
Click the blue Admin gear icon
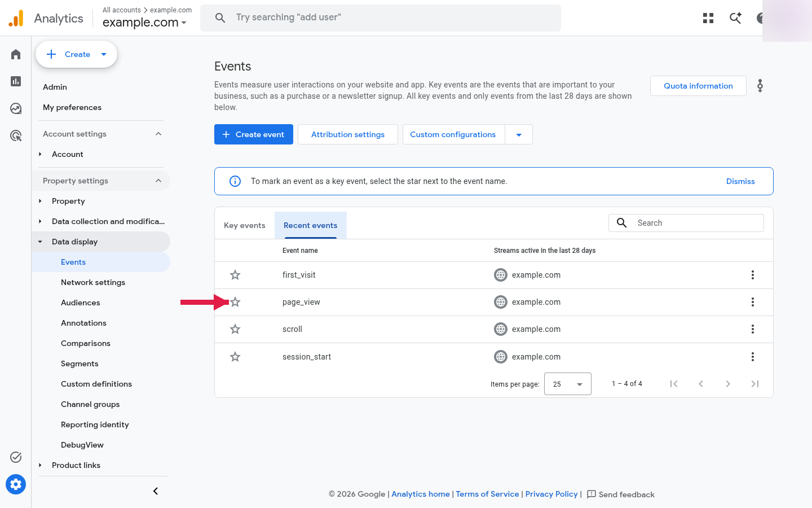point(16,484)
